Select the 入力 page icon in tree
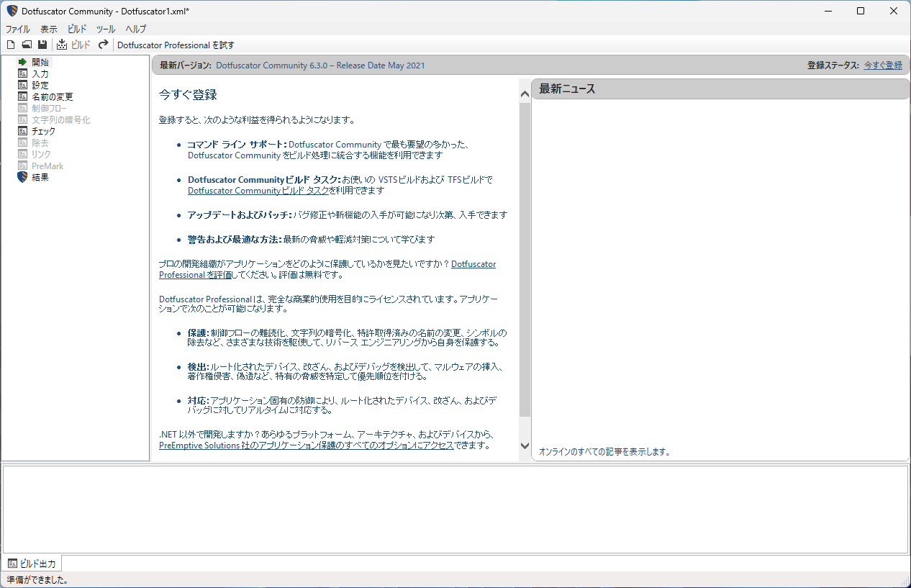The height and width of the screenshot is (588, 911). pyautogui.click(x=22, y=73)
